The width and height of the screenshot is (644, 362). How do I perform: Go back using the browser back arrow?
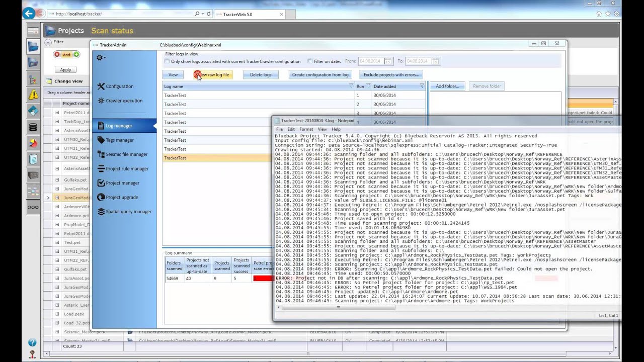[29, 14]
